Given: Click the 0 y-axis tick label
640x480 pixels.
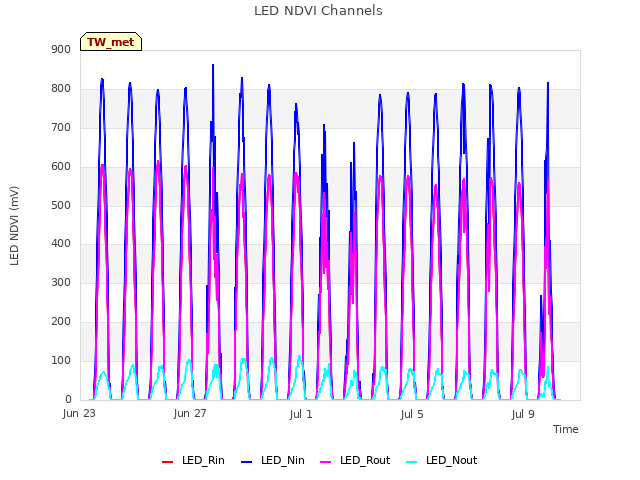Looking at the screenshot, I should pyautogui.click(x=68, y=399).
